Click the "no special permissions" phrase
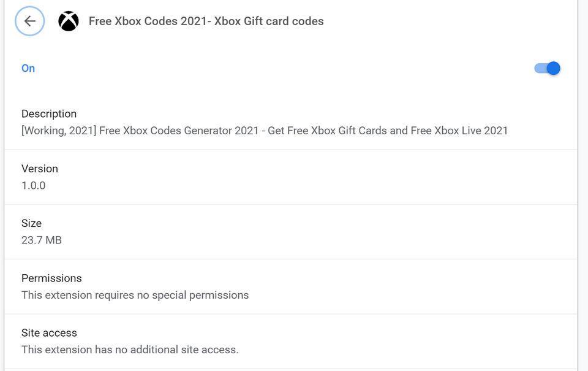Screen dimensions: 588x371 click(x=193, y=295)
